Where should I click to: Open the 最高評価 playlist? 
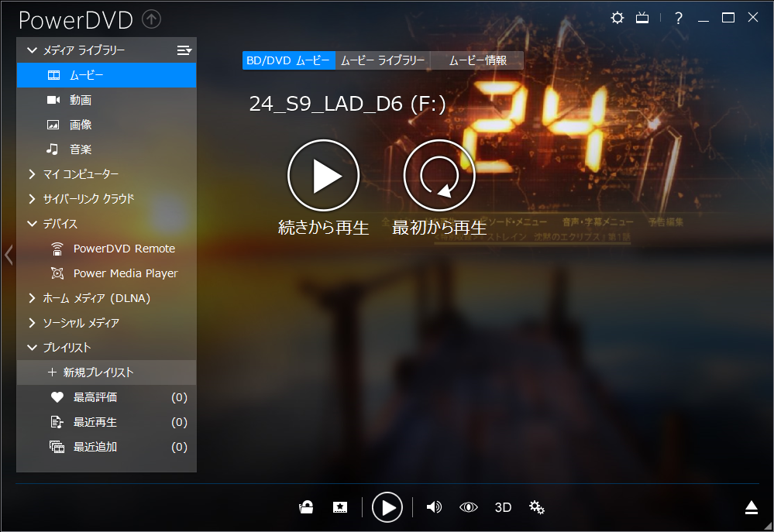tap(107, 396)
